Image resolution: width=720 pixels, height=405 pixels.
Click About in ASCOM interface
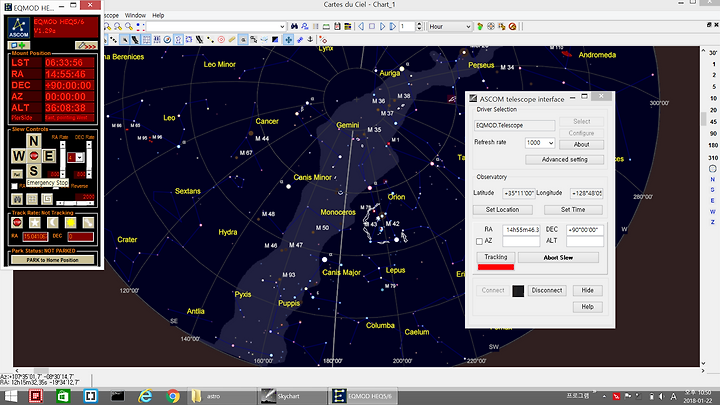point(581,145)
